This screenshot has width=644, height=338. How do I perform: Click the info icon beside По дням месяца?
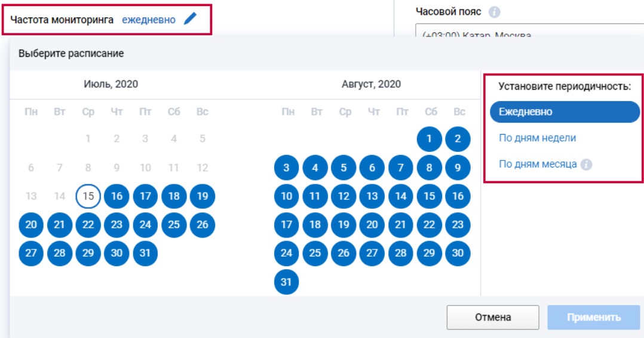click(x=586, y=165)
